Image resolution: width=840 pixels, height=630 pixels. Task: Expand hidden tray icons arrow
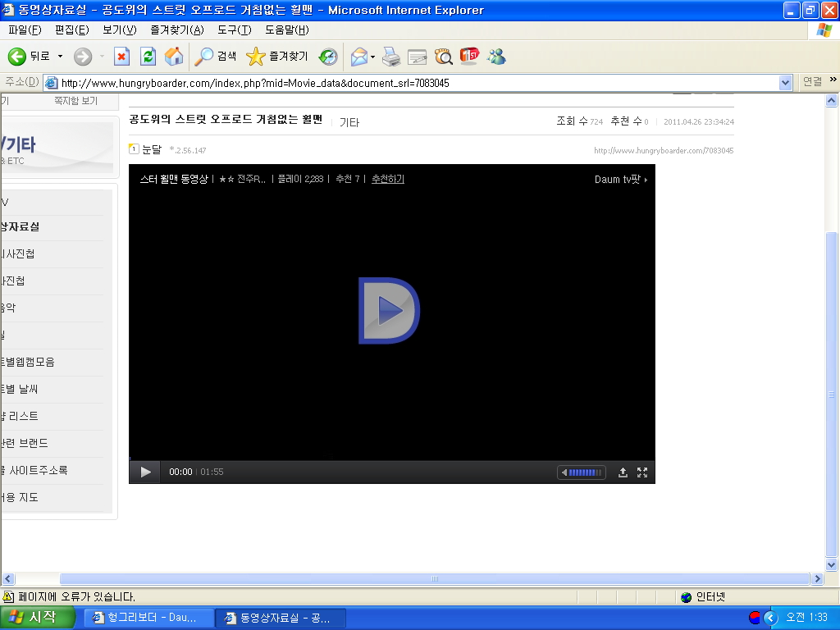pyautogui.click(x=770, y=618)
